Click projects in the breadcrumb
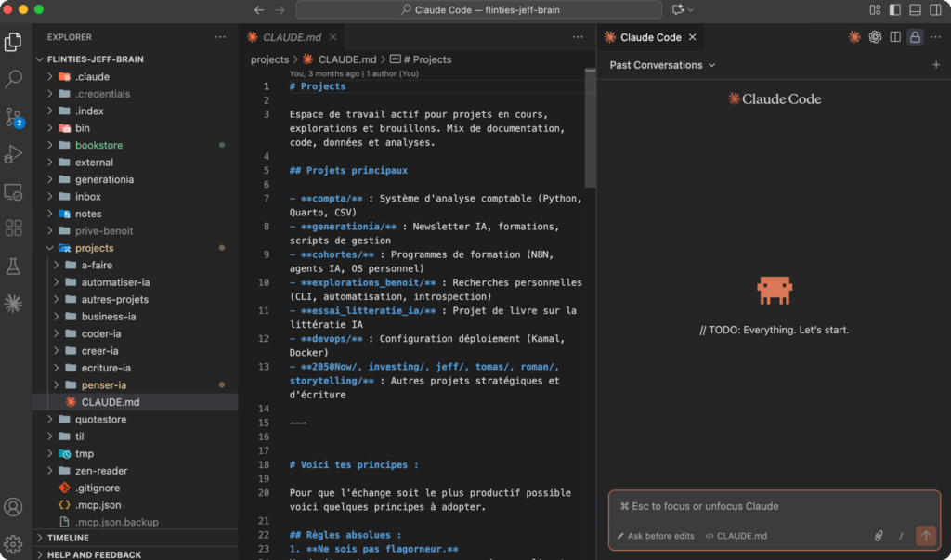Screen dimensions: 951x560 270,59
